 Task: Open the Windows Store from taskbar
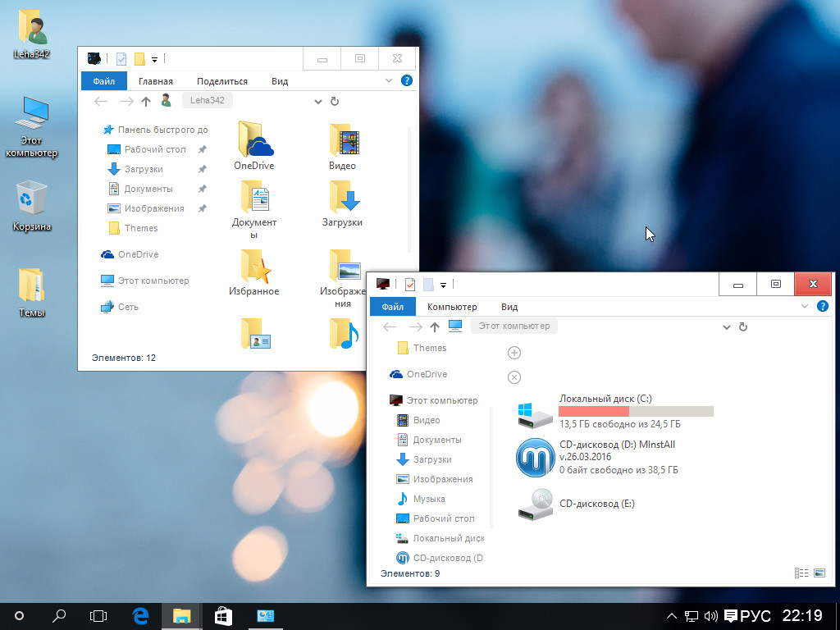(x=222, y=615)
